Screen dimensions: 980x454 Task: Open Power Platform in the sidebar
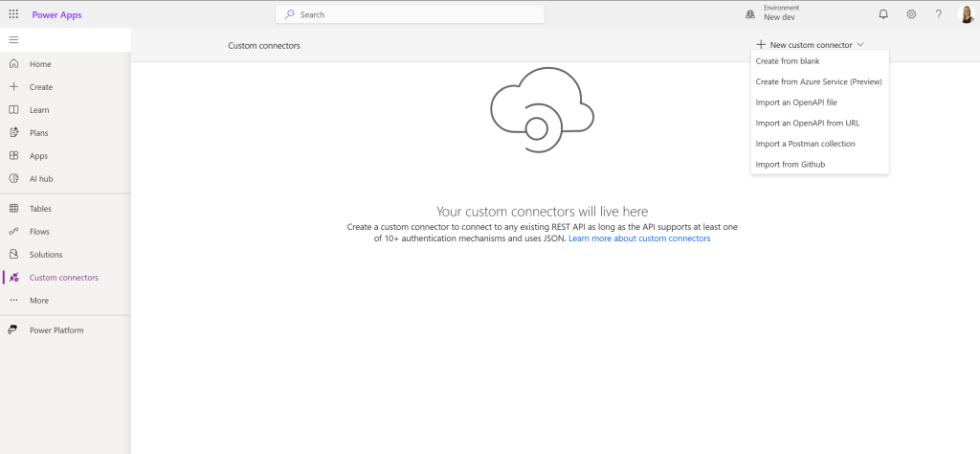[56, 330]
